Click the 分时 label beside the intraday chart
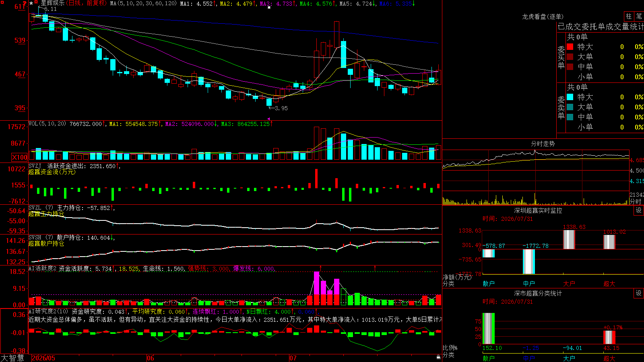 pyautogui.click(x=636, y=202)
